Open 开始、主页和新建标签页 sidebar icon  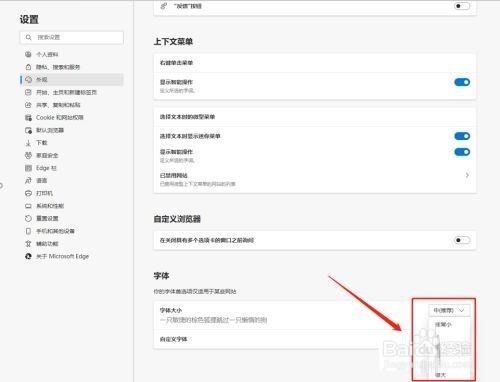pyautogui.click(x=28, y=92)
